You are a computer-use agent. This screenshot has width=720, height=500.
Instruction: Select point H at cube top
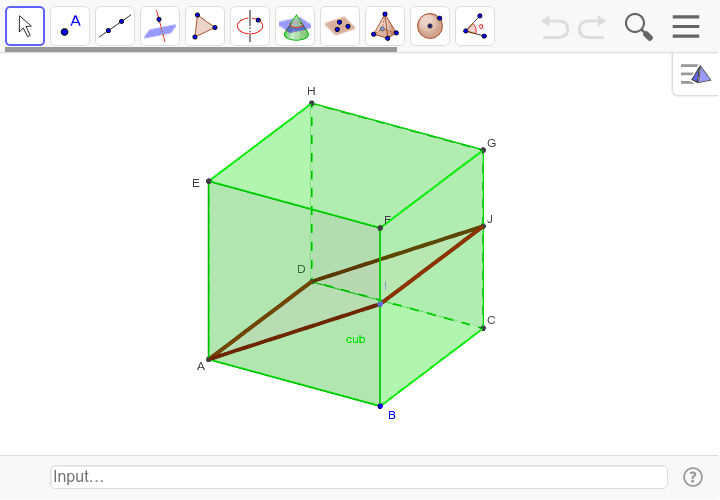(x=312, y=103)
